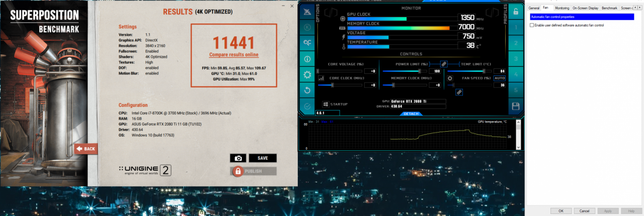
Task: Adjust the Memory Clock slider
Action: point(405,85)
